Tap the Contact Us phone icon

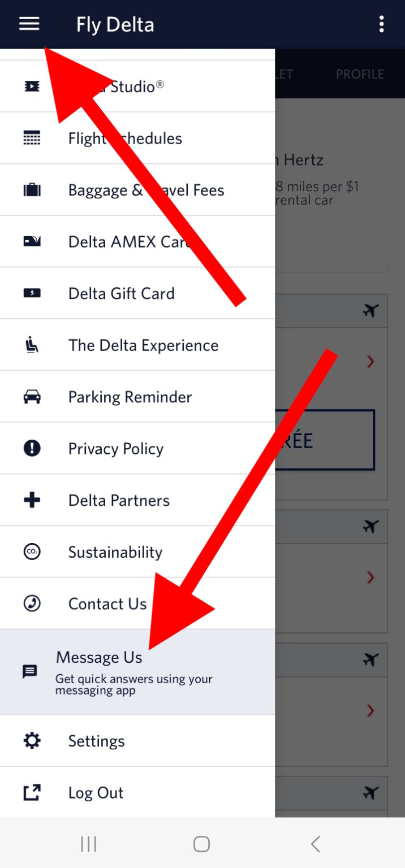[31, 604]
